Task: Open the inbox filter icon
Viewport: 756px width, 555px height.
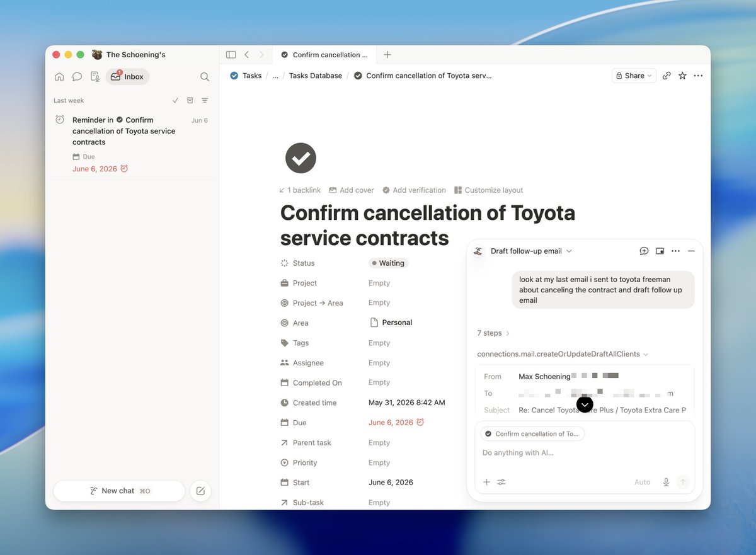Action: pyautogui.click(x=205, y=101)
